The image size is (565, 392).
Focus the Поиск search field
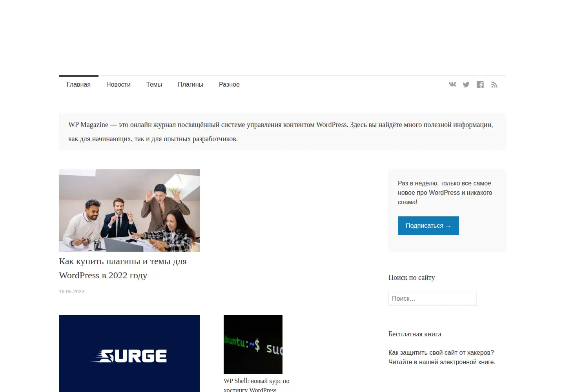pyautogui.click(x=432, y=299)
